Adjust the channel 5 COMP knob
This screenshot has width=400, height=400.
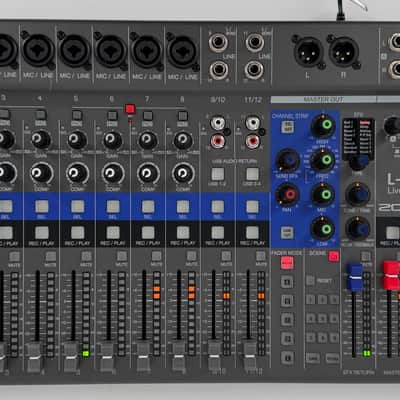78,174
